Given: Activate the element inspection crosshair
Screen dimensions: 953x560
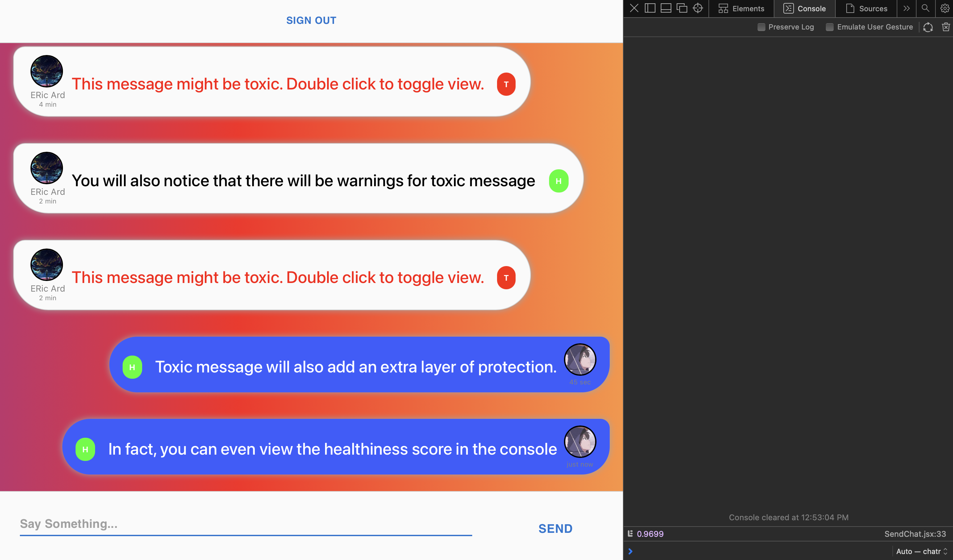Looking at the screenshot, I should point(698,8).
